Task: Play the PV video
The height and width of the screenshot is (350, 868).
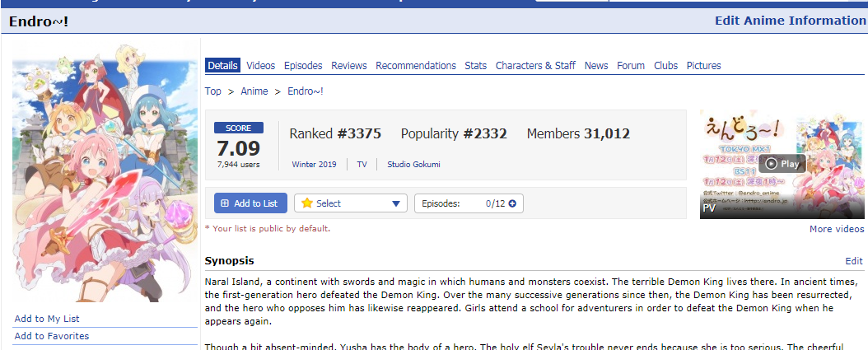Action: coord(782,164)
